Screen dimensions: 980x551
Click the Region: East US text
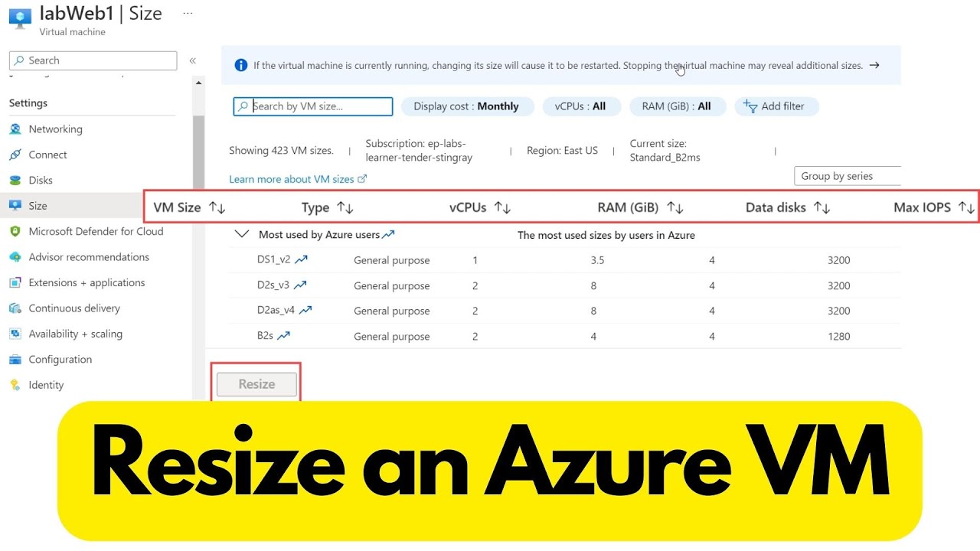(562, 151)
